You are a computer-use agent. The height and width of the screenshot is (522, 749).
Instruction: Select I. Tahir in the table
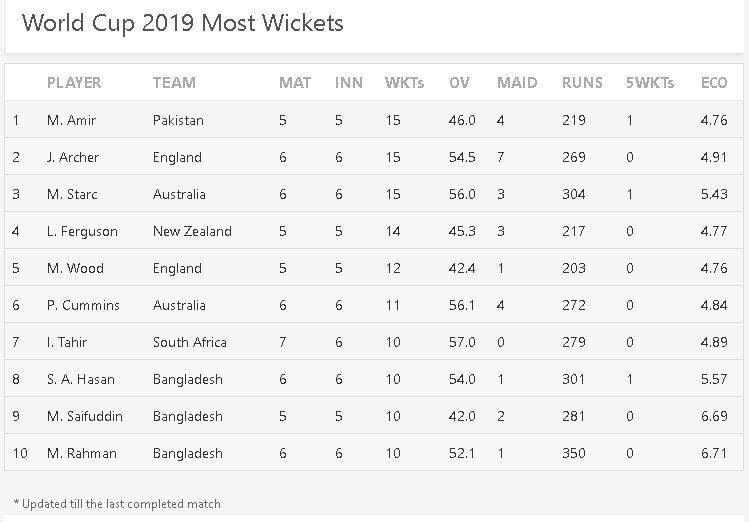click(x=67, y=342)
